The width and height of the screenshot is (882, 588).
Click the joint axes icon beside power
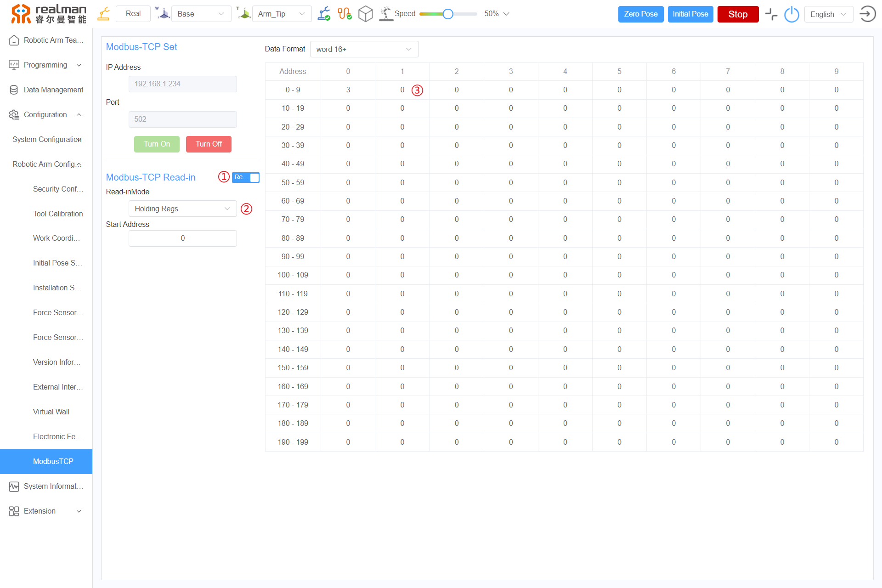(771, 14)
